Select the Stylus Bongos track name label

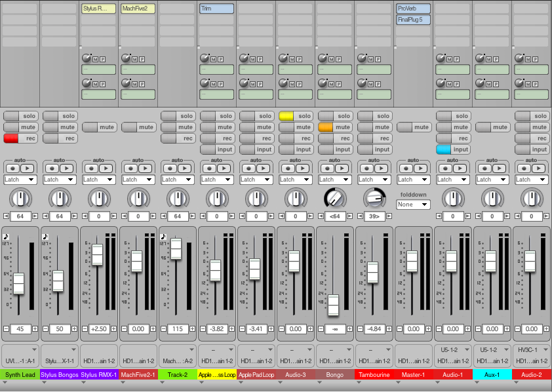[60, 375]
